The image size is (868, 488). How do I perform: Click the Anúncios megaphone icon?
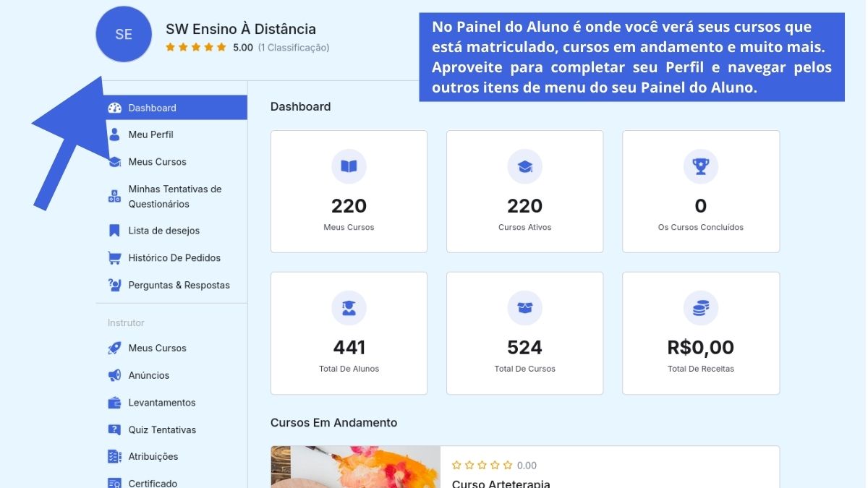(x=114, y=375)
